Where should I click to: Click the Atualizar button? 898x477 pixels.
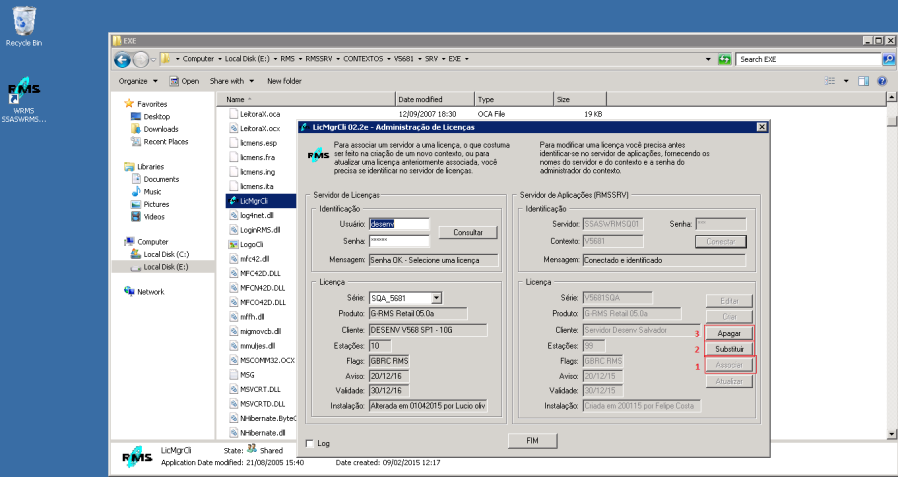click(x=729, y=381)
